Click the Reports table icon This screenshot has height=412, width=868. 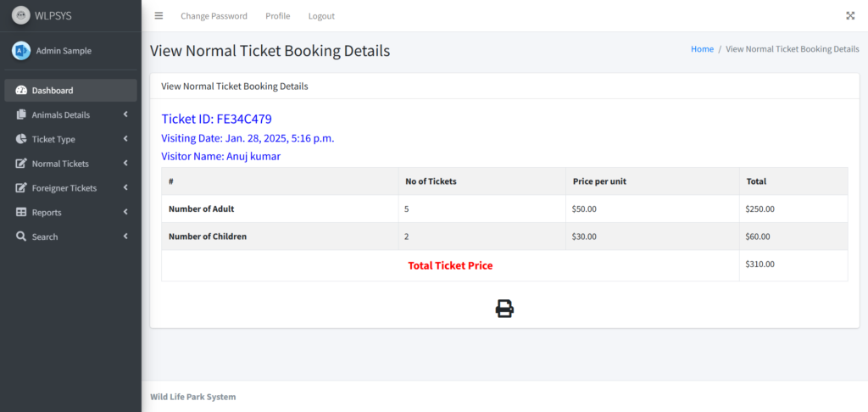pos(21,212)
